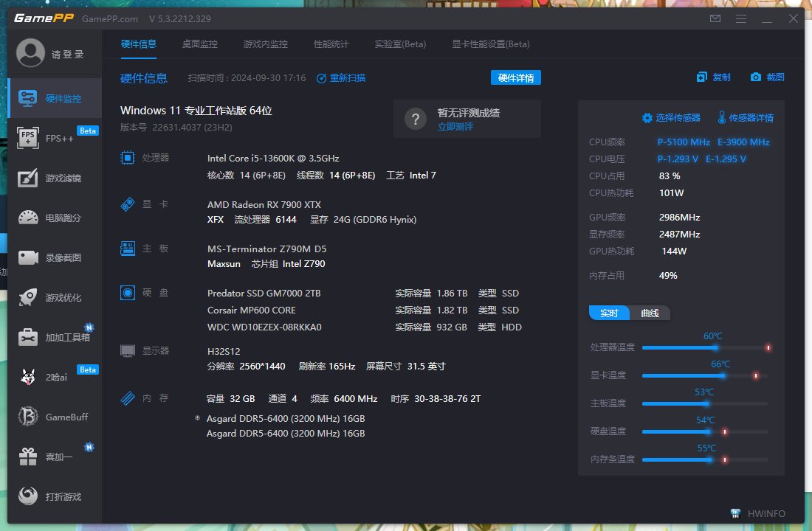Select the 曲线 curve view toggle
This screenshot has height=531, width=812.
pyautogui.click(x=650, y=313)
